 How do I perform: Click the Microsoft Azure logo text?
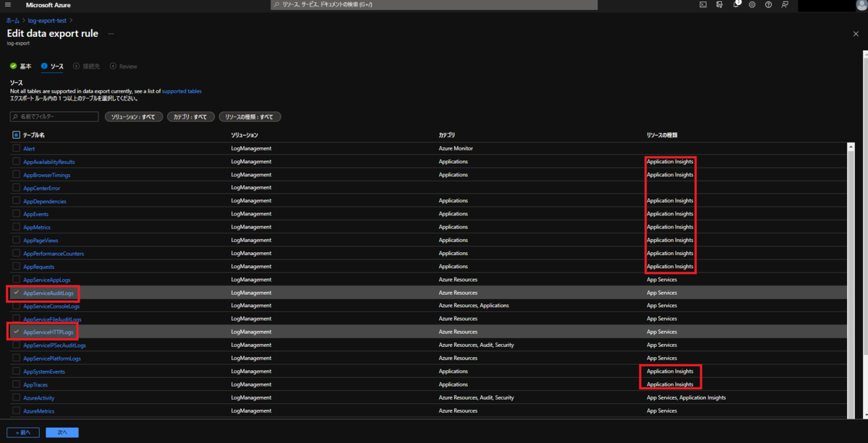click(48, 5)
